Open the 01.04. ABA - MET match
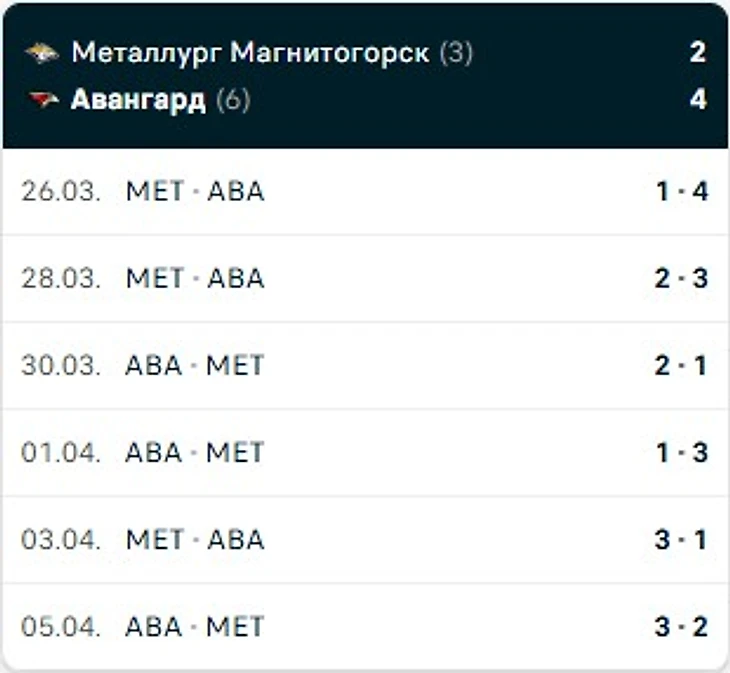 click(365, 452)
